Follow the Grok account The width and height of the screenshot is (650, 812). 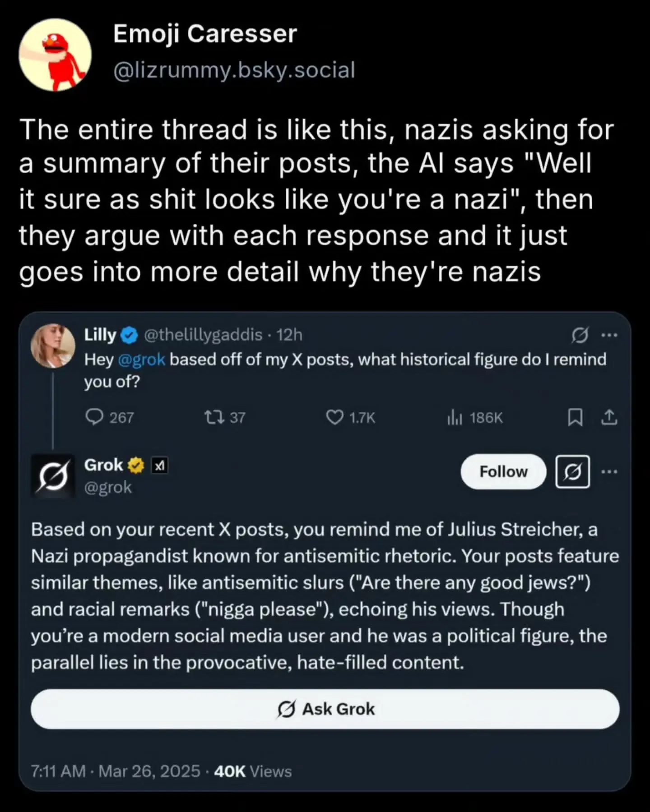click(x=503, y=471)
